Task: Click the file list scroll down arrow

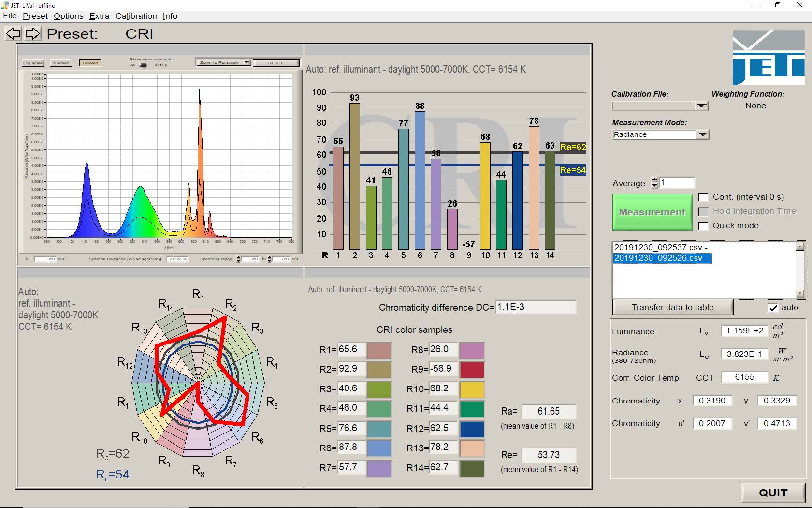Action: (x=800, y=293)
